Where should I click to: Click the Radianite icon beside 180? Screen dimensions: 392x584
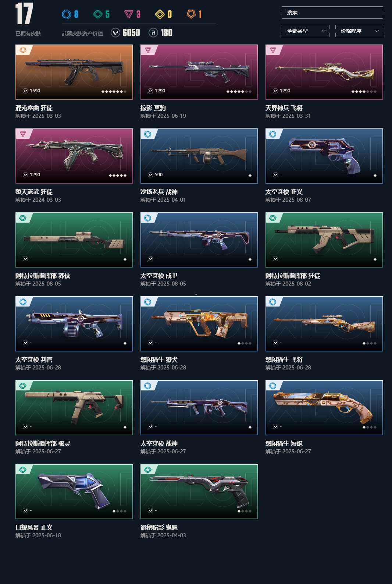[153, 33]
